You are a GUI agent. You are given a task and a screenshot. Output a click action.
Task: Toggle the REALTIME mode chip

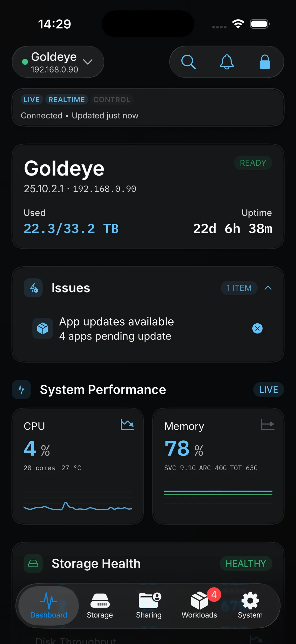click(x=66, y=100)
